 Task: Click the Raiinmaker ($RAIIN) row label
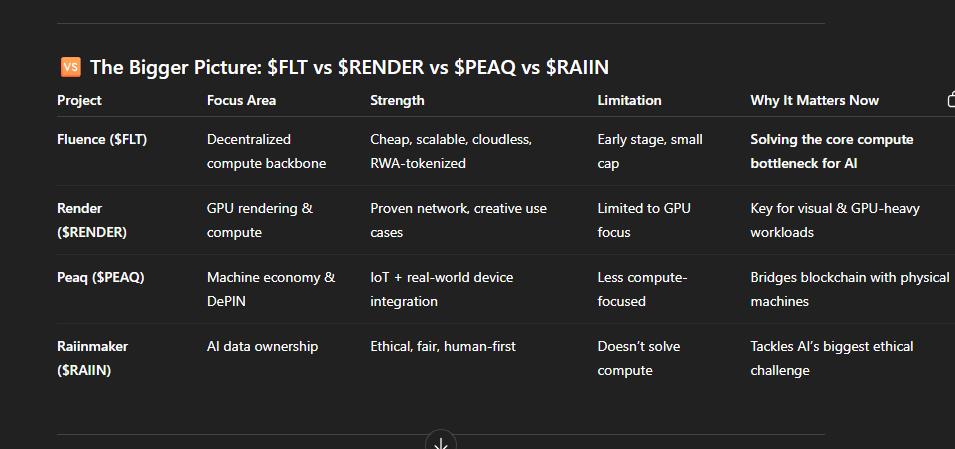[x=93, y=358]
